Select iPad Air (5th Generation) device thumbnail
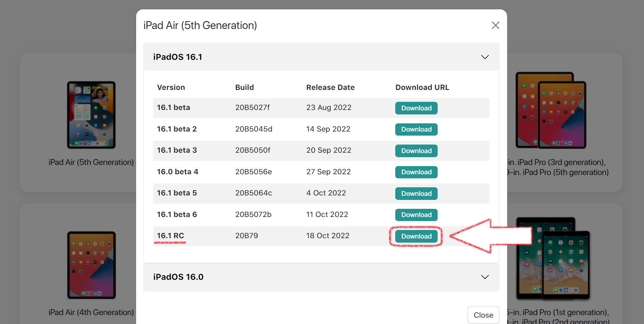The width and height of the screenshot is (644, 324). tap(91, 115)
